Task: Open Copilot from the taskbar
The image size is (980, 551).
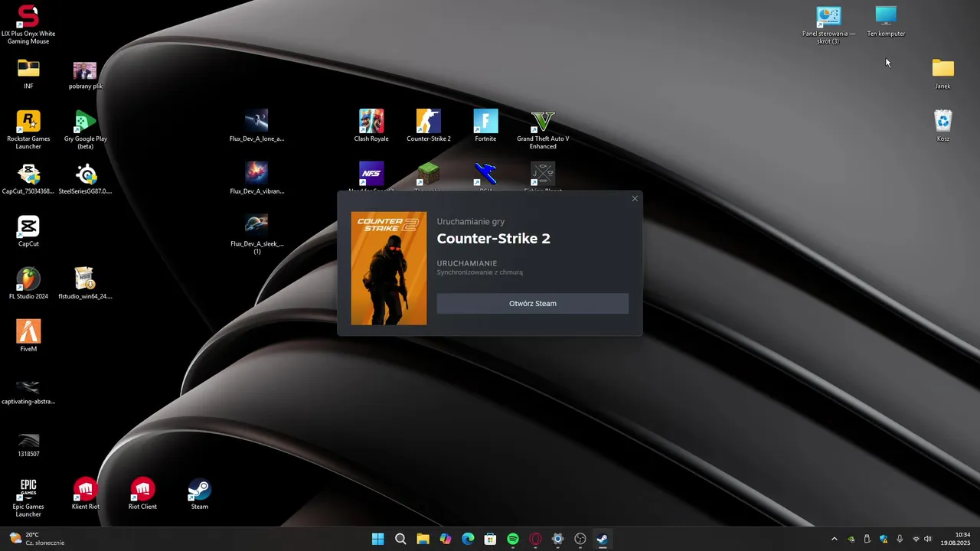Action: (446, 539)
